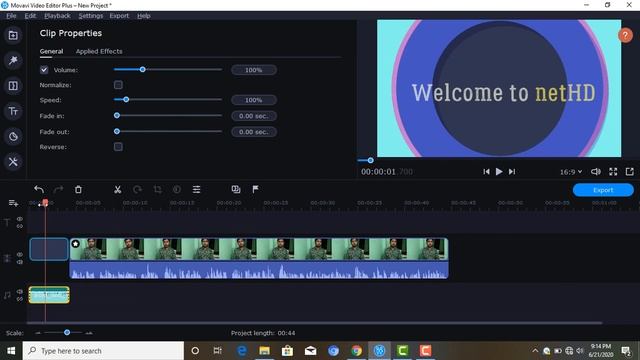The image size is (640, 360).
Task: Click the Fade in slider handle
Action: 117,116
